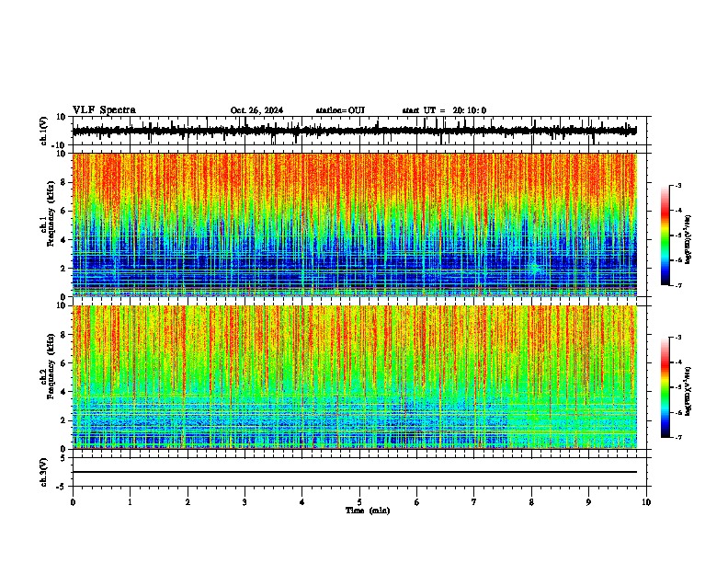Click the ch.2 color scale log(PSD) unit label
Viewport: 728px width, 563px height.
point(688,391)
